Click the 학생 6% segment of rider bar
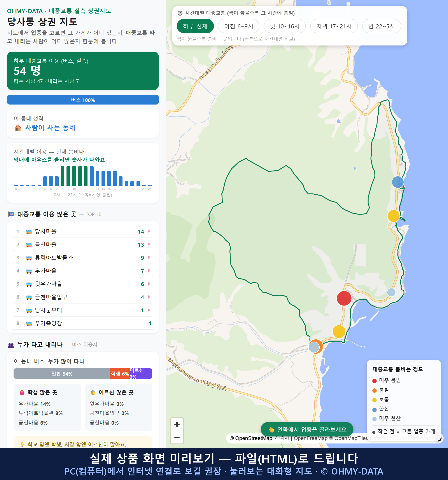Image resolution: width=448 pixels, height=480 pixels. tap(120, 374)
